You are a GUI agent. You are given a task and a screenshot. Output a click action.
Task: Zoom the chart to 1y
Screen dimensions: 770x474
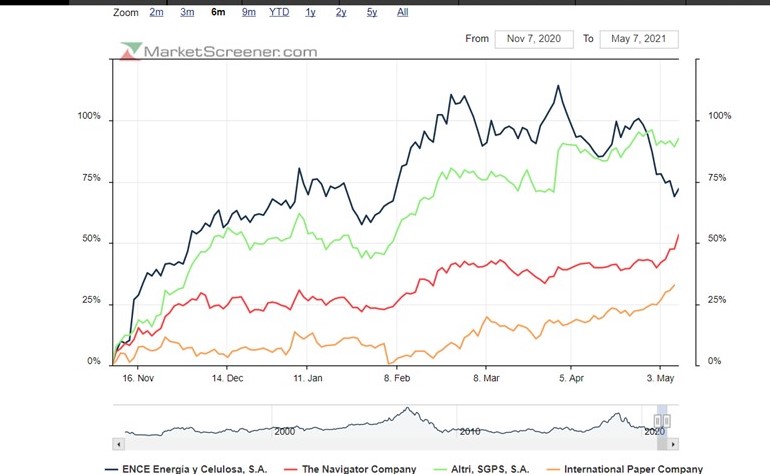pos(310,12)
